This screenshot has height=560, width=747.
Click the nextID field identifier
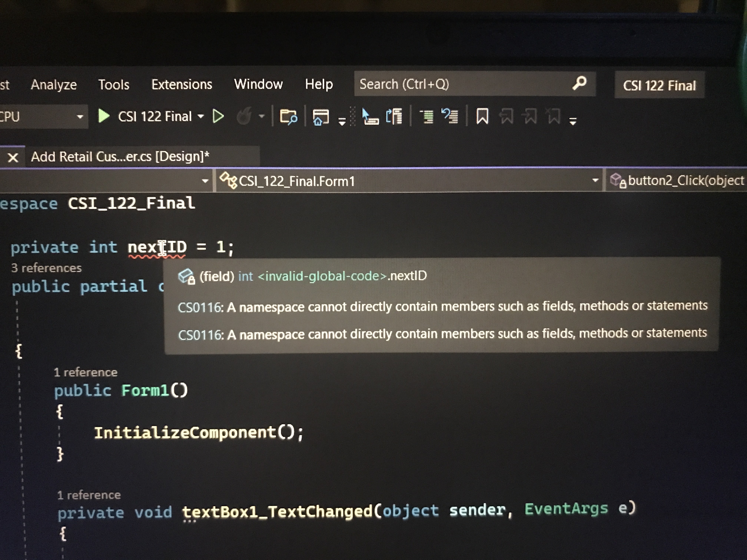pos(157,247)
